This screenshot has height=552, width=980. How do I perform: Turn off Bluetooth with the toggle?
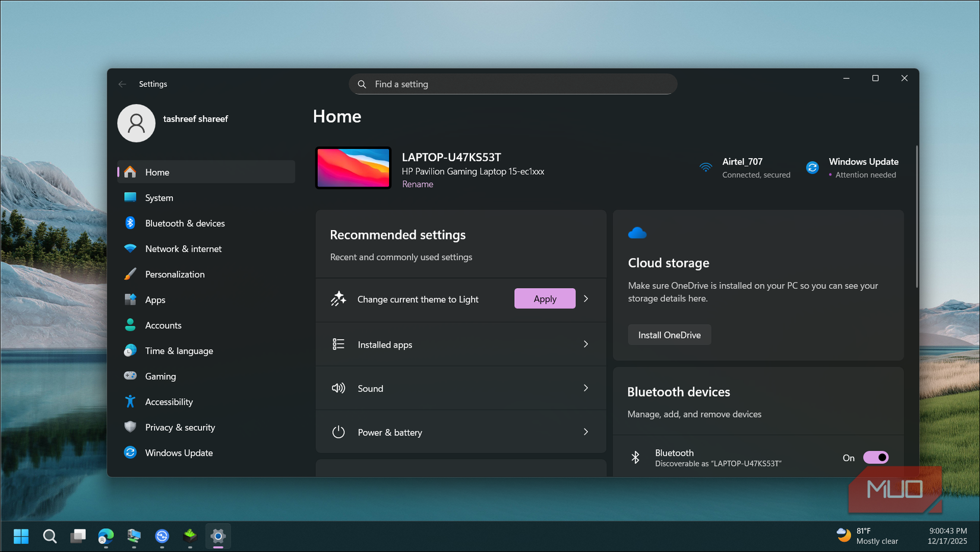pos(876,457)
